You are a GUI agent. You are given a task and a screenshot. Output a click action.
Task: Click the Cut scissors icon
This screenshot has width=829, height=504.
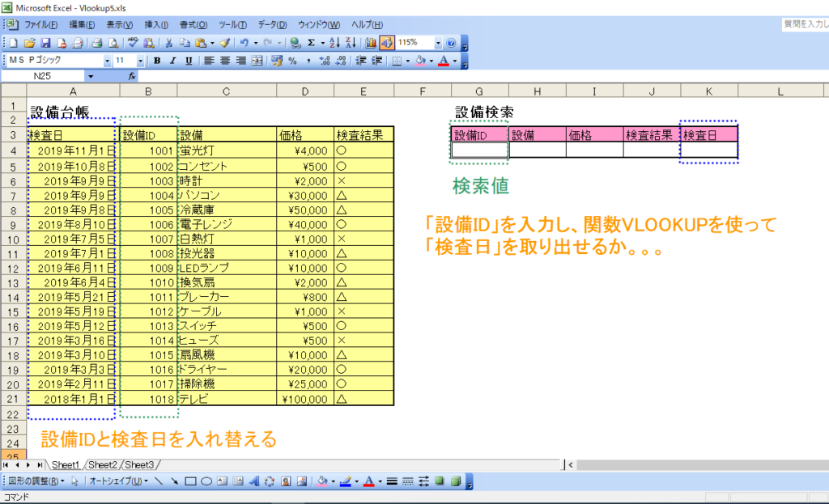(169, 43)
